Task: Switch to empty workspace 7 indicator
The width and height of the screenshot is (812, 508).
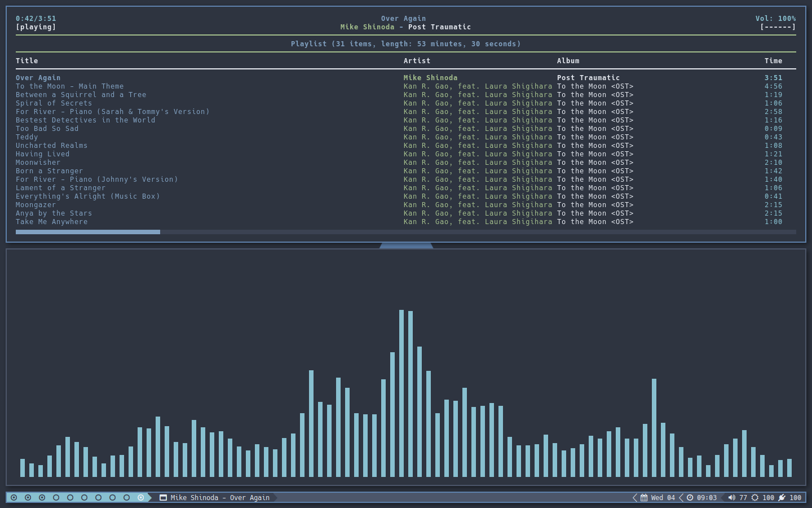Action: pyautogui.click(x=99, y=498)
